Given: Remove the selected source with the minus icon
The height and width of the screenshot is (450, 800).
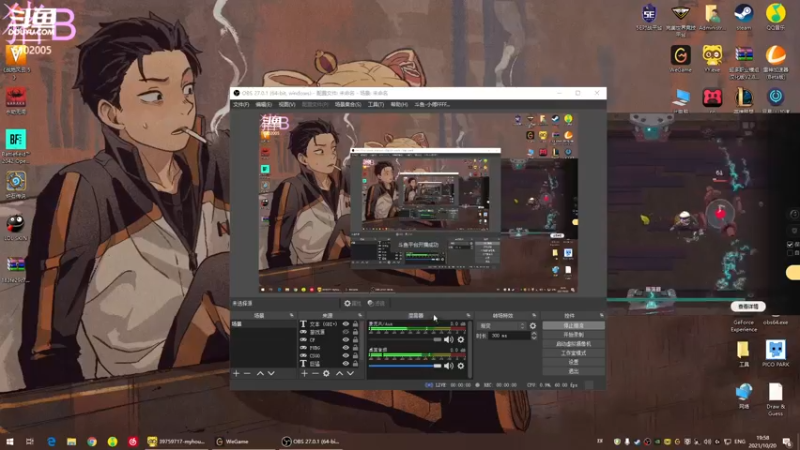Looking at the screenshot, I should [315, 373].
